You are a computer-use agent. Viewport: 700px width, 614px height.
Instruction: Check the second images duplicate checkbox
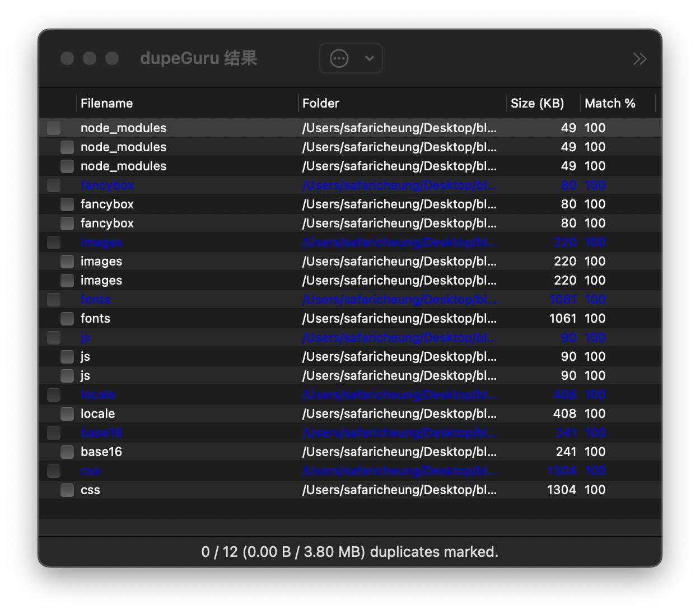point(67,280)
